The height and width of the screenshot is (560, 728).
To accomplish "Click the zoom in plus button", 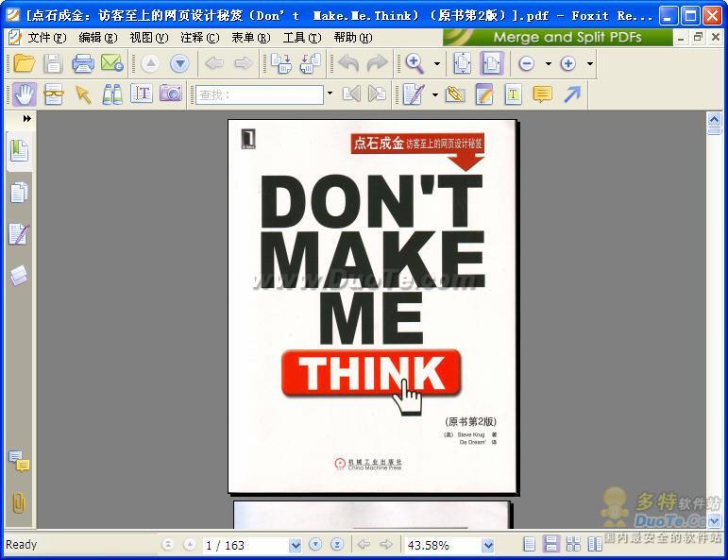I will point(567,63).
